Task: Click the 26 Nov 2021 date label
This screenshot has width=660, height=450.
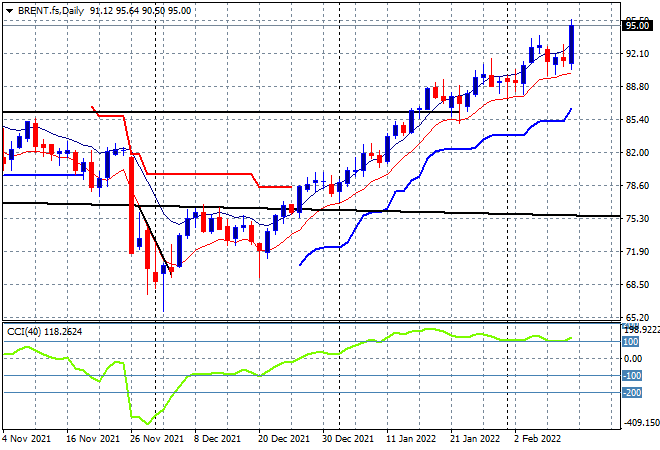Action: tap(157, 439)
